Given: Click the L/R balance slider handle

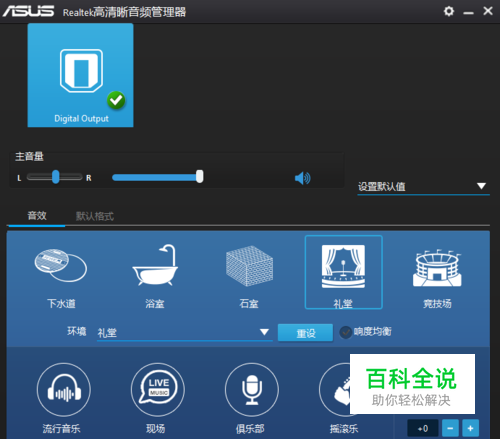Looking at the screenshot, I should point(56,177).
